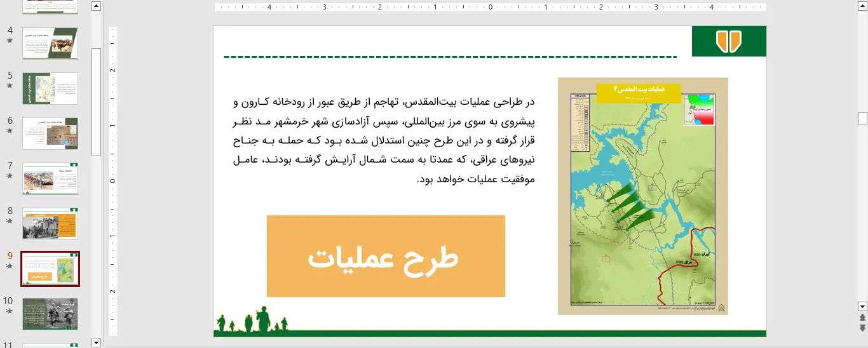The width and height of the screenshot is (868, 348).
Task: Select the highlighted slide 9 thumbnail
Action: click(x=50, y=269)
